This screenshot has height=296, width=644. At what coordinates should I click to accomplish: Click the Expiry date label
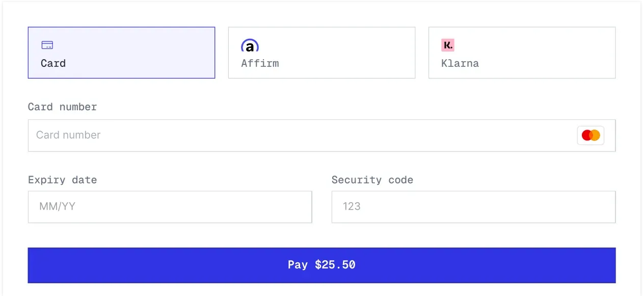point(62,180)
